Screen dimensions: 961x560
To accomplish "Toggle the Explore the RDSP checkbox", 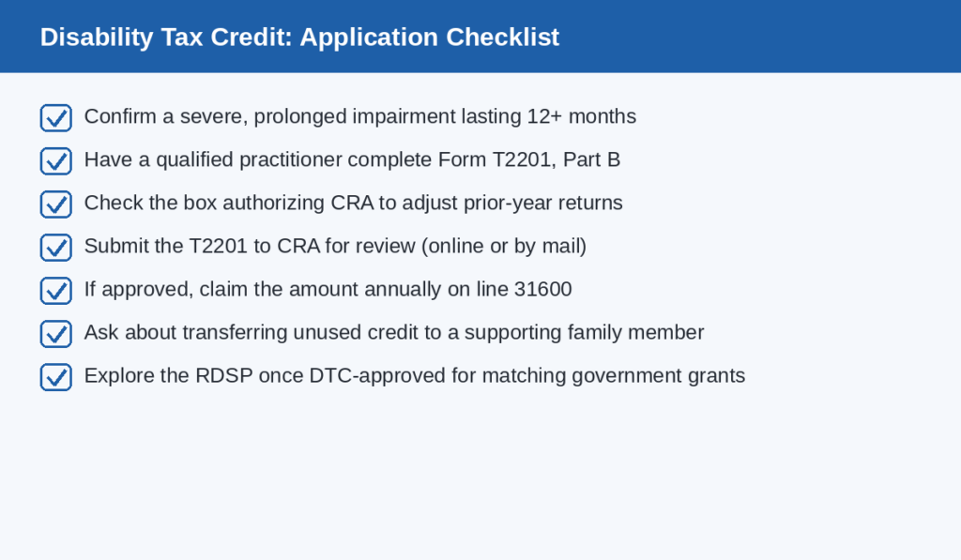I will (x=56, y=377).
